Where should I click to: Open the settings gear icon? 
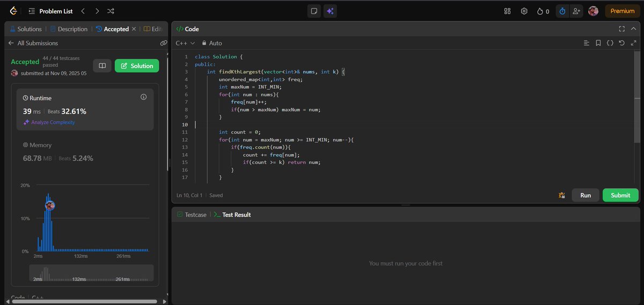tap(524, 11)
